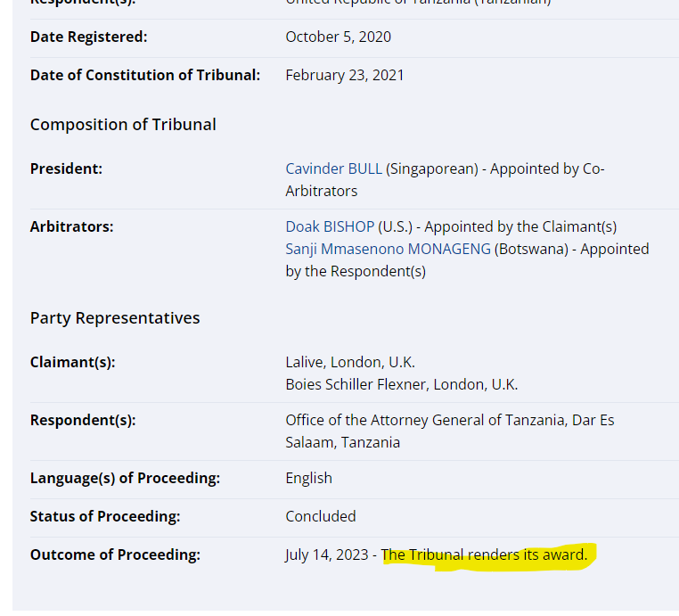Click the English language value
The image size is (679, 616).
(308, 478)
